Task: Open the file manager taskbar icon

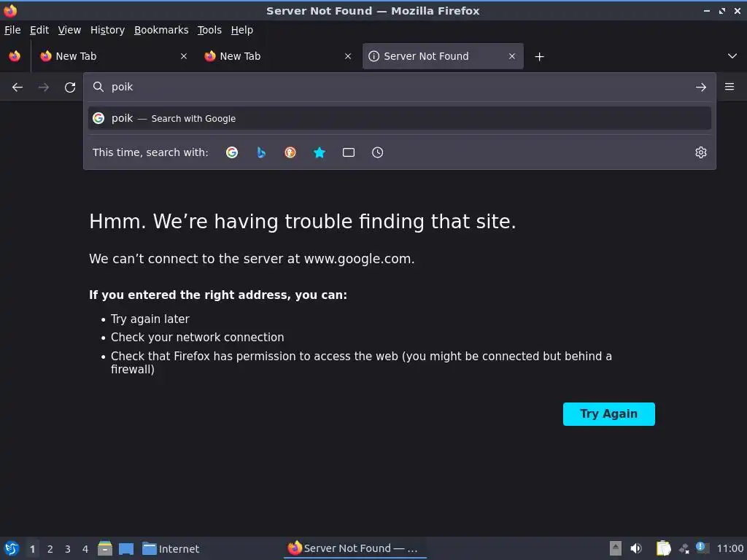Action: point(105,548)
